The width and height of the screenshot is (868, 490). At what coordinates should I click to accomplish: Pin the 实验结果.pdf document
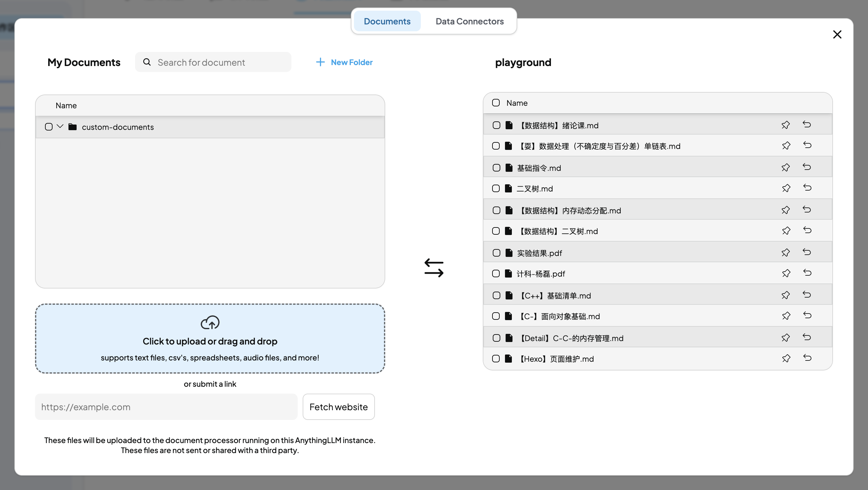785,252
